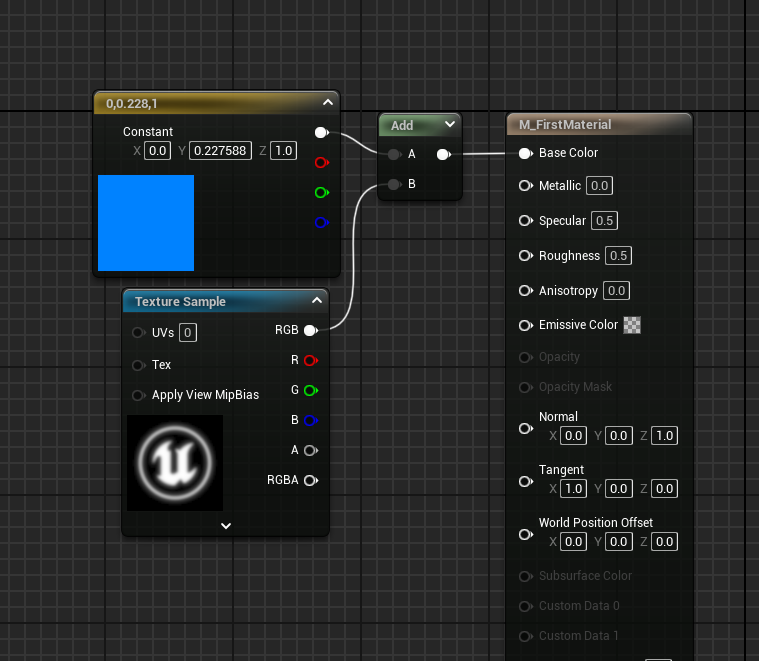This screenshot has width=759, height=661.
Task: Select the M_FirstMaterial node header
Action: (599, 125)
